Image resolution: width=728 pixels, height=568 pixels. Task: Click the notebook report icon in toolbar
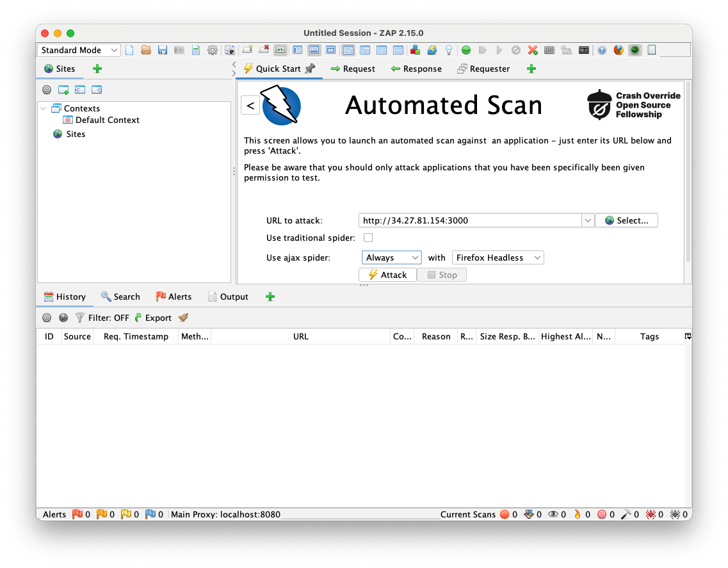tap(652, 50)
